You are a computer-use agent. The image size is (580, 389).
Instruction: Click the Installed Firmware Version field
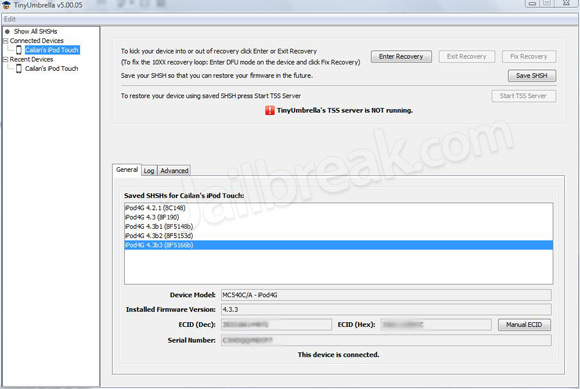click(386, 309)
